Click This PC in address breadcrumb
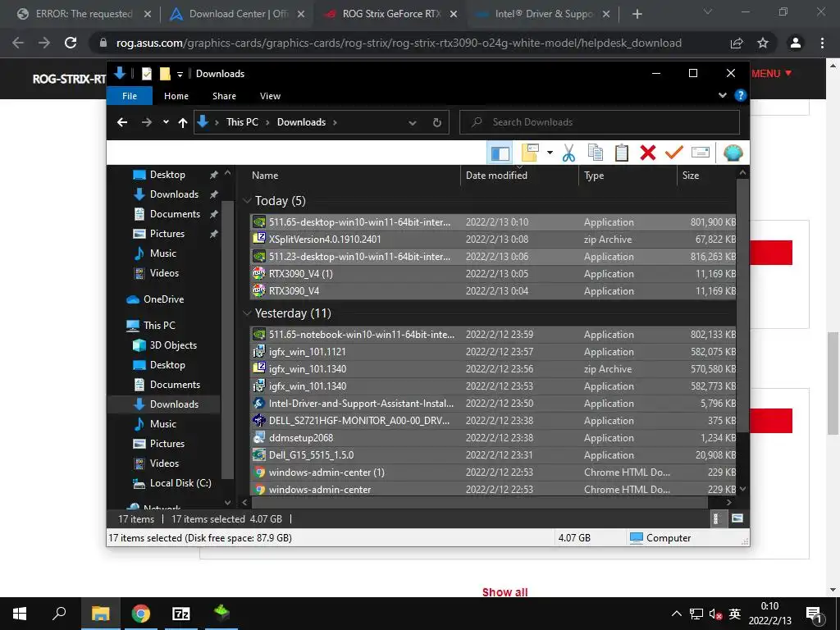840x630 pixels. [x=242, y=122]
